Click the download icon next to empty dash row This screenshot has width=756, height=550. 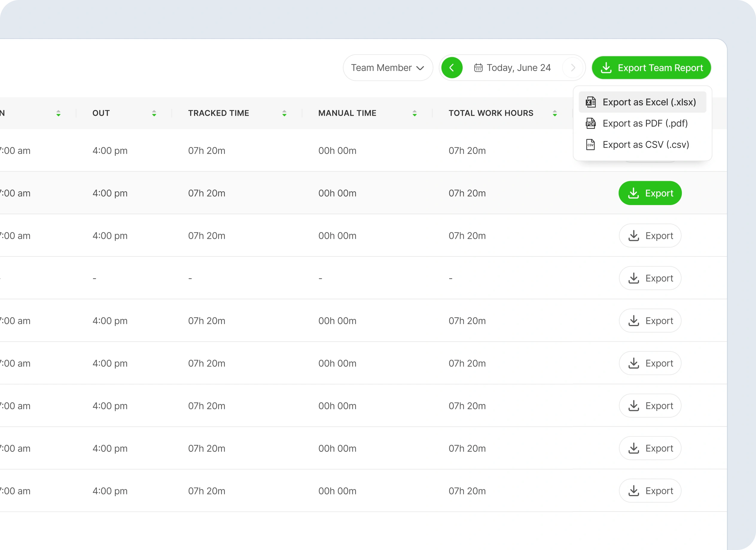tap(634, 278)
